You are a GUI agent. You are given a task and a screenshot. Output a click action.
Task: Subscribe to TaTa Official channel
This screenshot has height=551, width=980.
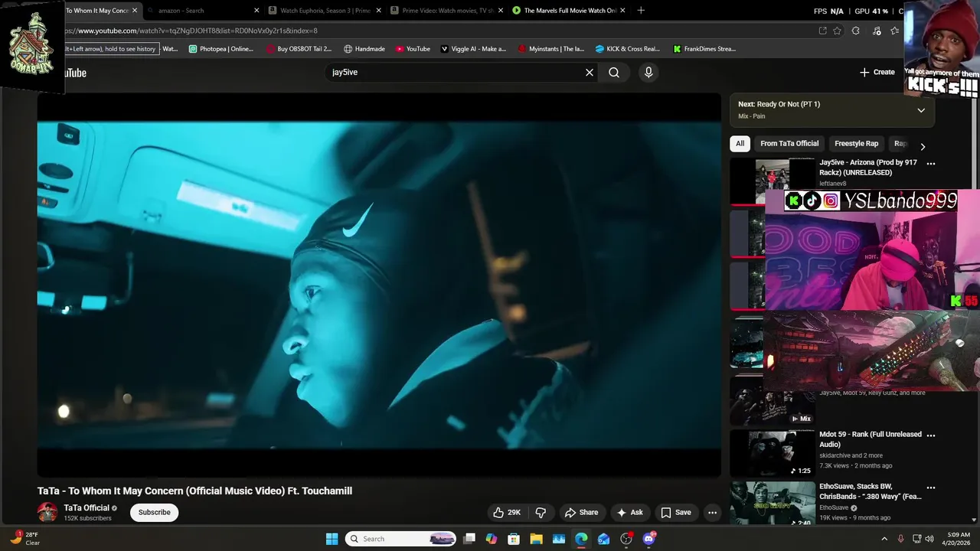[x=154, y=512]
